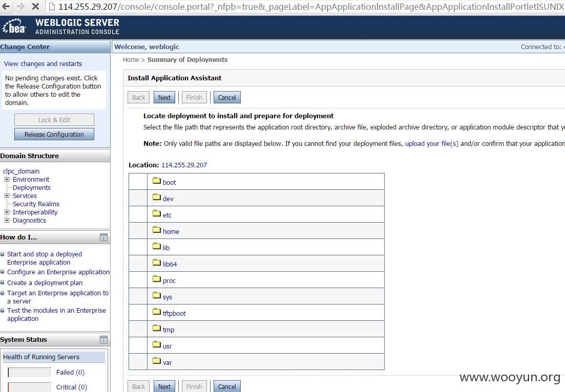Image resolution: width=565 pixels, height=392 pixels.
Task: Open Deployments in Domain Structure
Action: tap(32, 187)
